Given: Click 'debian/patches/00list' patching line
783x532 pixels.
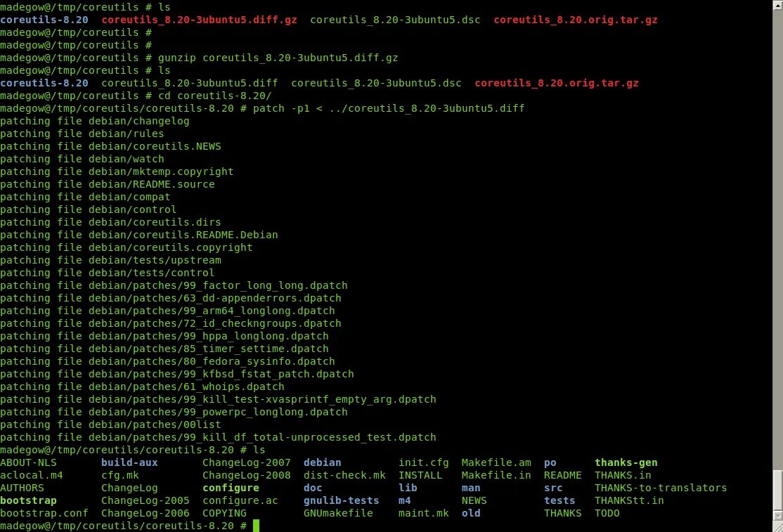Looking at the screenshot, I should pos(110,424).
